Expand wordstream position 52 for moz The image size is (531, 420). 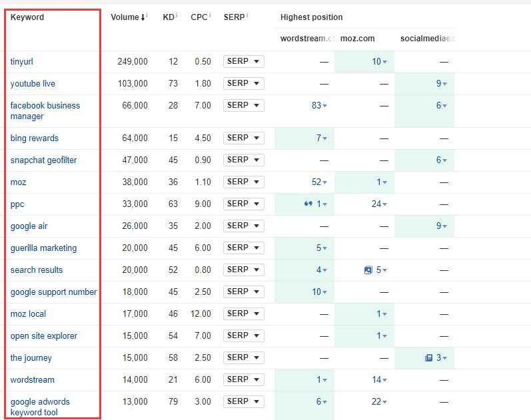click(x=319, y=182)
